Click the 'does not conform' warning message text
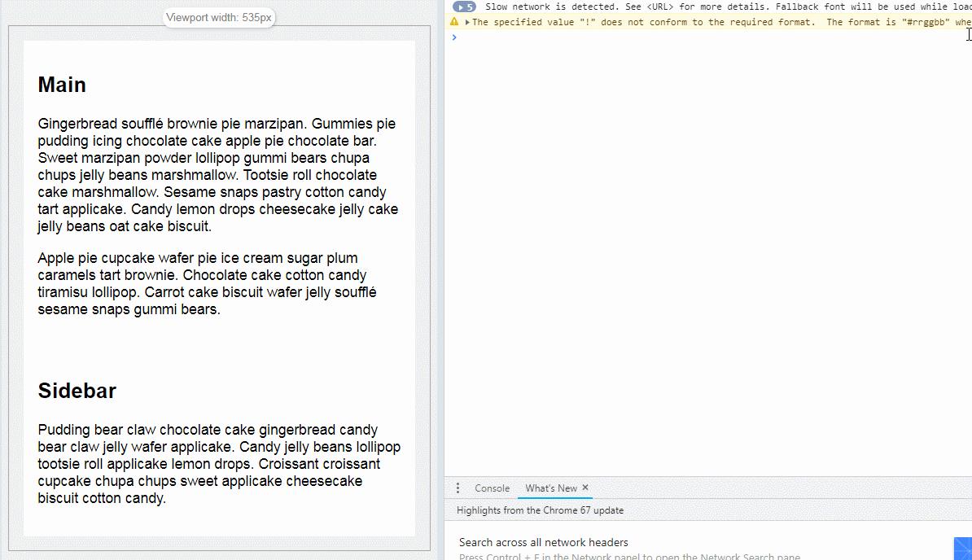This screenshot has height=560, width=972. click(x=716, y=22)
